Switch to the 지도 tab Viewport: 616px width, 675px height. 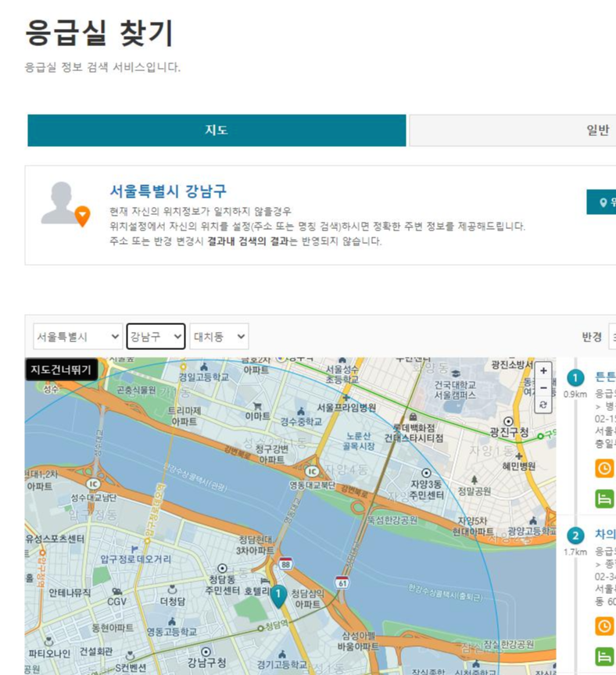[217, 130]
